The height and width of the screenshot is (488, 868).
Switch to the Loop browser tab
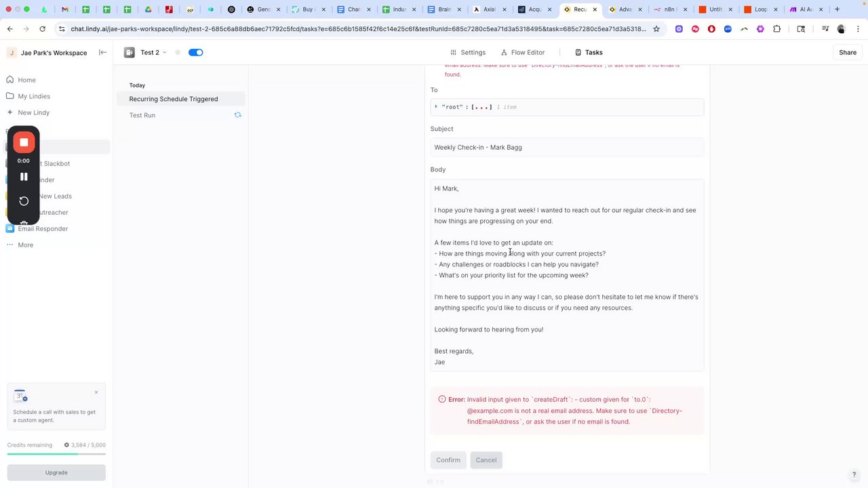pos(760,9)
